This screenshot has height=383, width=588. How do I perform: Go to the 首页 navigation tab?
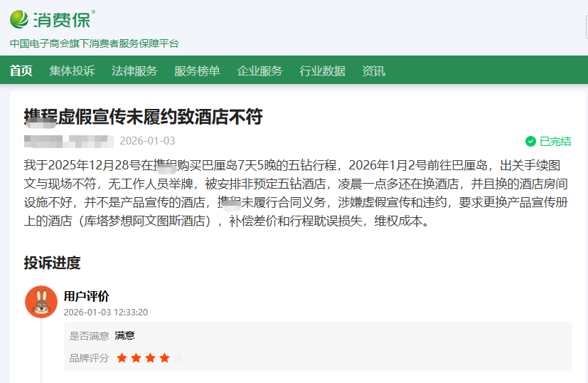point(21,70)
